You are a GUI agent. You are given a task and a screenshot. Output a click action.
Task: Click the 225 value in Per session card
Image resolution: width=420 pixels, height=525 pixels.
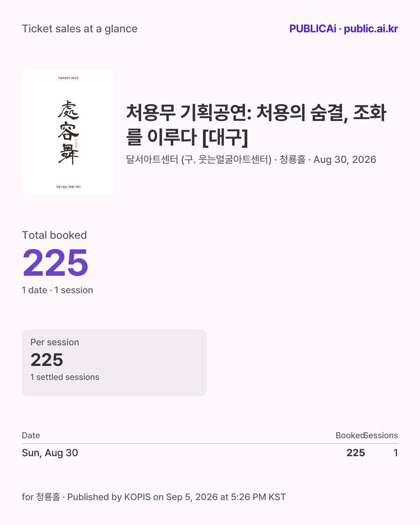pos(47,360)
